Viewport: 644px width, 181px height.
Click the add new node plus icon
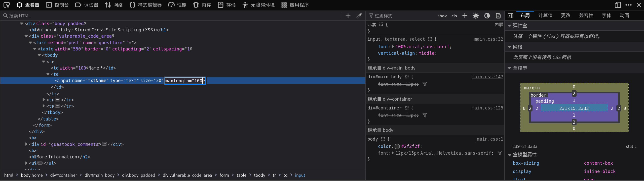[348, 16]
